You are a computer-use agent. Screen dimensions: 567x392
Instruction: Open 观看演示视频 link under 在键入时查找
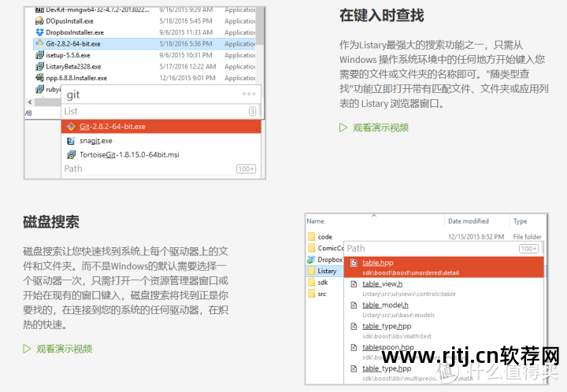tap(380, 128)
